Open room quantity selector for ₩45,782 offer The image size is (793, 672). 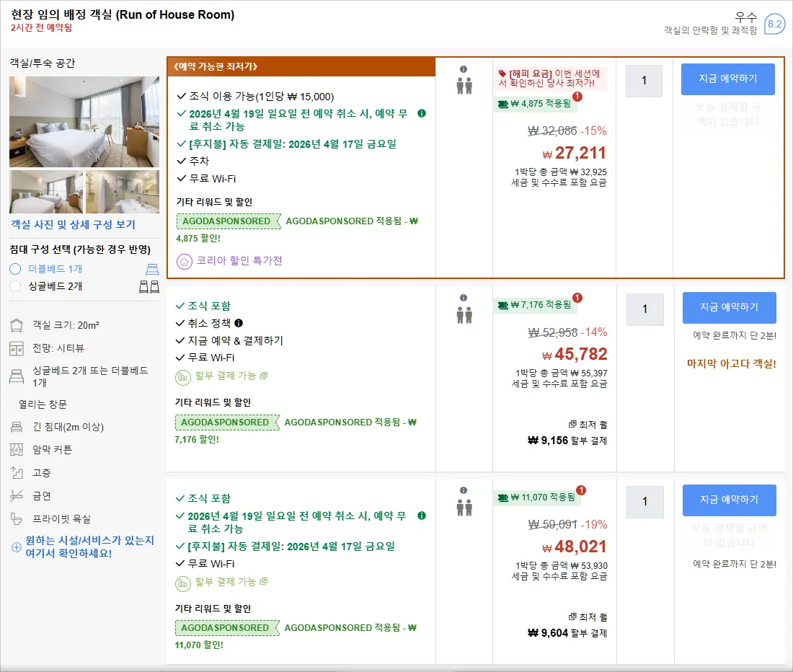click(644, 309)
